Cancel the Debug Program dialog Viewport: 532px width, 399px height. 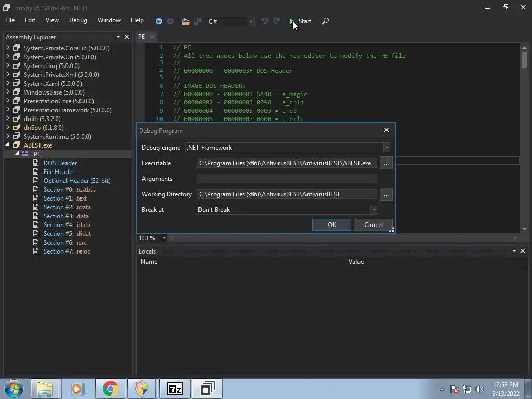[373, 224]
